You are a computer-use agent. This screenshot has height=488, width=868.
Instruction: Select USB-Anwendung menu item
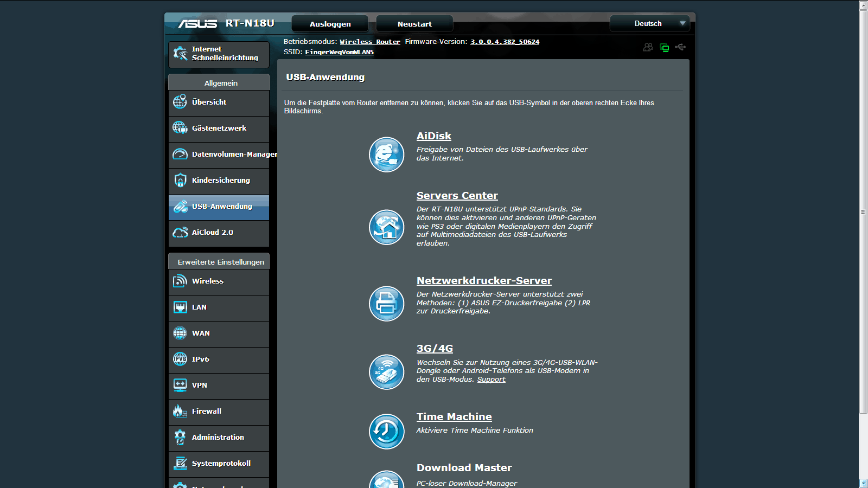(x=219, y=207)
